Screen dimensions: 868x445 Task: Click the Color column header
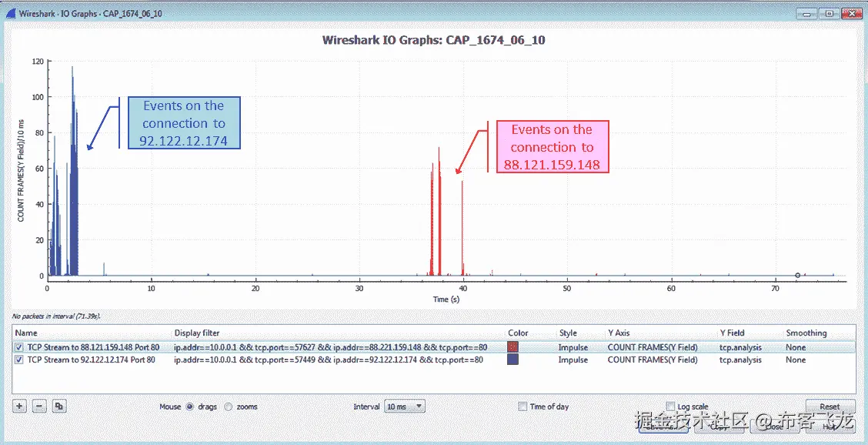pyautogui.click(x=518, y=333)
